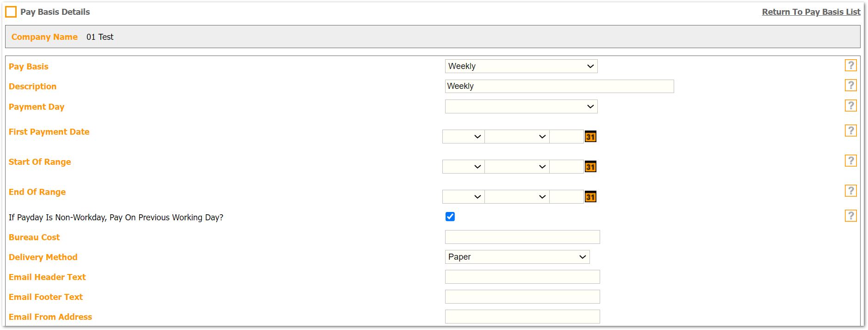Click the End Of Range year field

coord(566,197)
